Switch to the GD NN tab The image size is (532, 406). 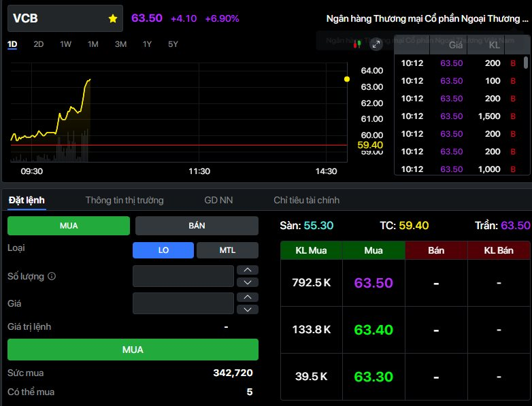(x=218, y=201)
